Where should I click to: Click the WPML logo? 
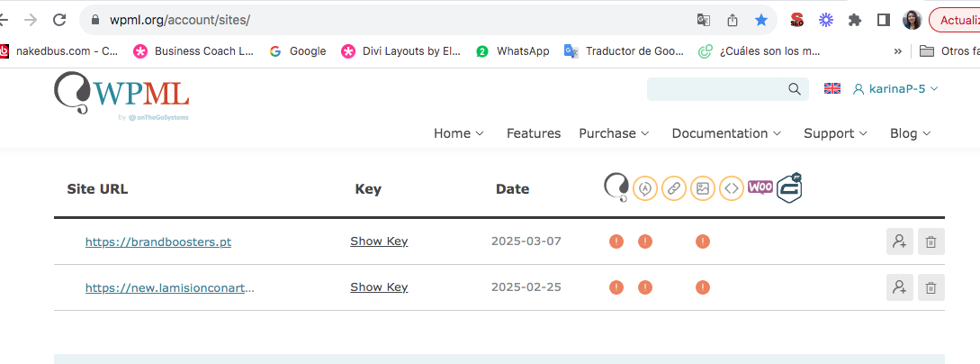tap(121, 93)
